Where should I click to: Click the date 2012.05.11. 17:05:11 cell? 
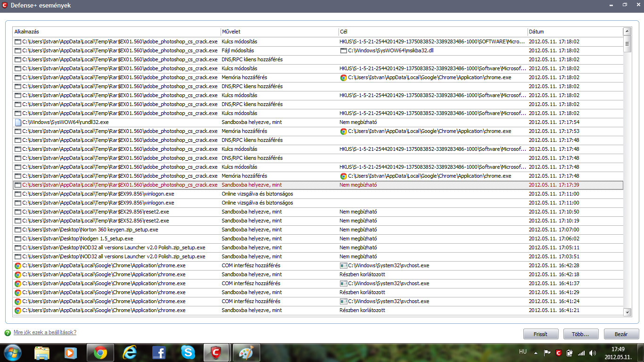click(554, 247)
